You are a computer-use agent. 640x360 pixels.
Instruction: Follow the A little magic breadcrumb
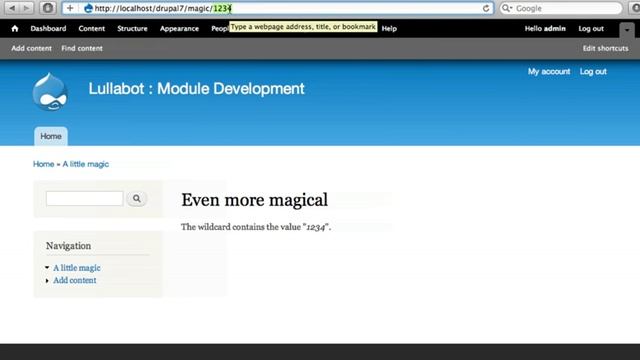pyautogui.click(x=85, y=164)
